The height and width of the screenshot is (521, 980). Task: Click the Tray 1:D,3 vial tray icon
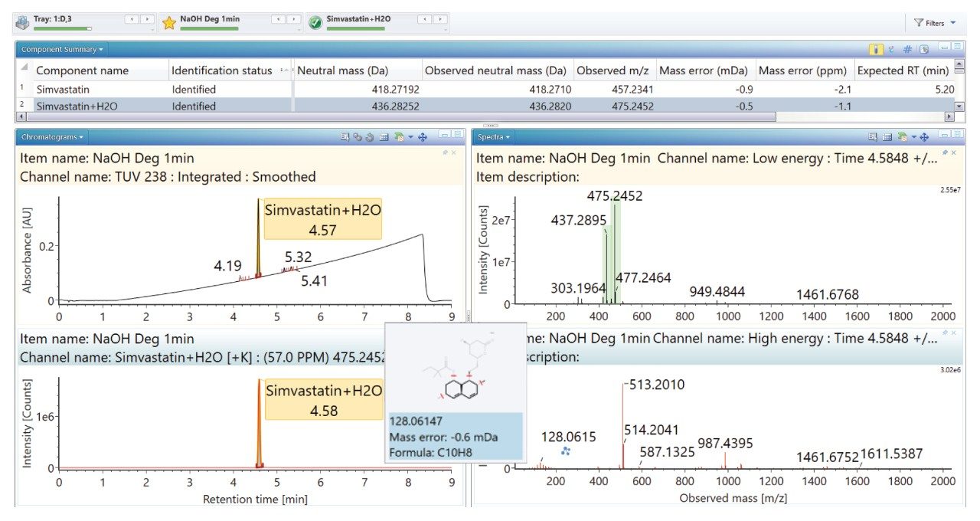[22, 23]
